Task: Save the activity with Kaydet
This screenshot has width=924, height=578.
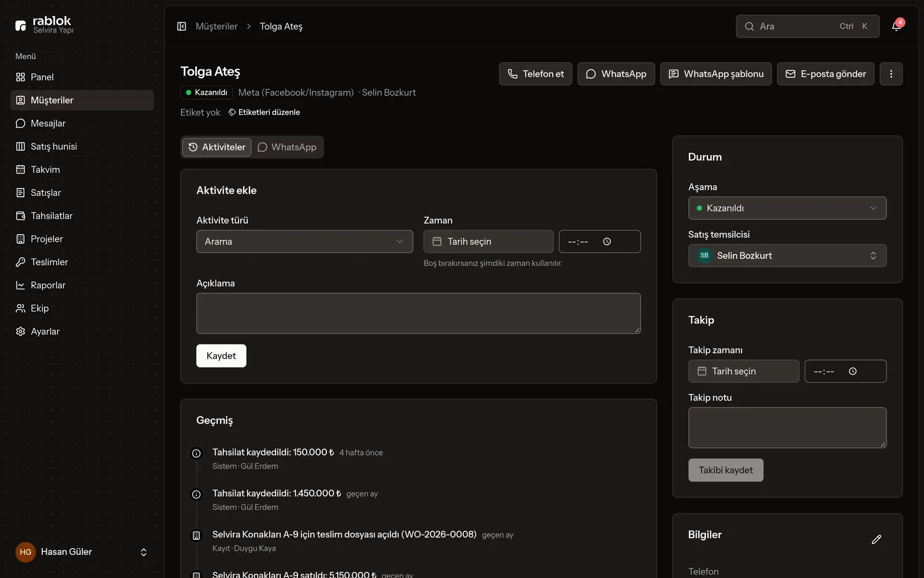Action: coord(221,356)
